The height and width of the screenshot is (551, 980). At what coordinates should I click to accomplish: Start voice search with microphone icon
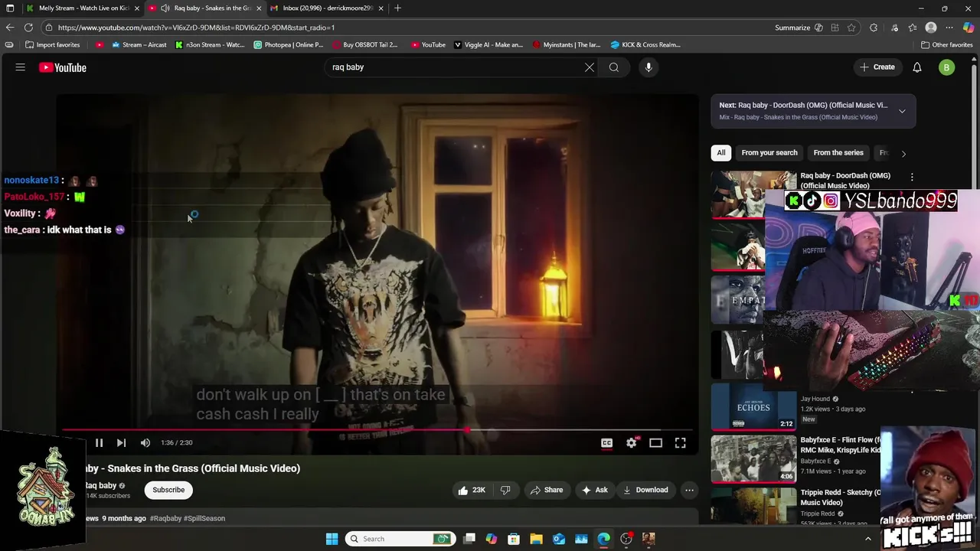click(x=648, y=67)
